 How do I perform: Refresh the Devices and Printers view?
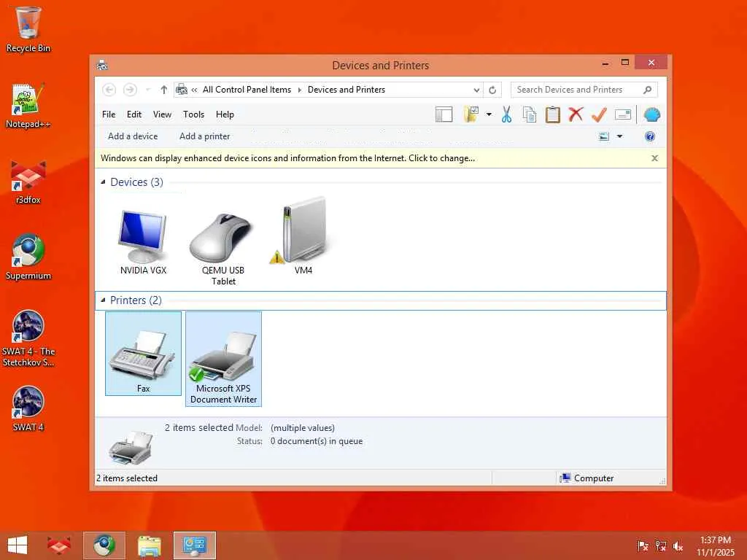(492, 90)
